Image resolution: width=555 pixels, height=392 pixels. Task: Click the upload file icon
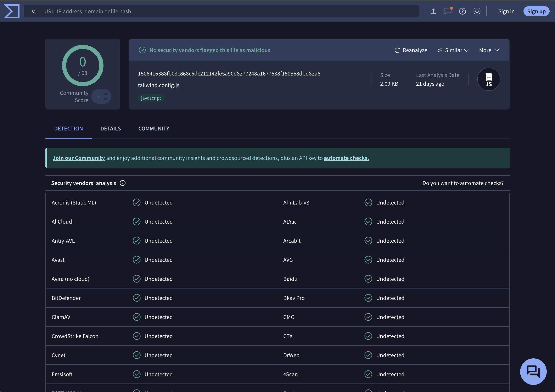click(x=433, y=11)
